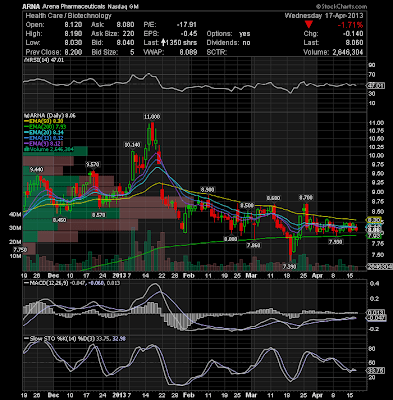This screenshot has width=393, height=400.
Task: Click the RSI axis label 70
Action: pyautogui.click(x=371, y=75)
